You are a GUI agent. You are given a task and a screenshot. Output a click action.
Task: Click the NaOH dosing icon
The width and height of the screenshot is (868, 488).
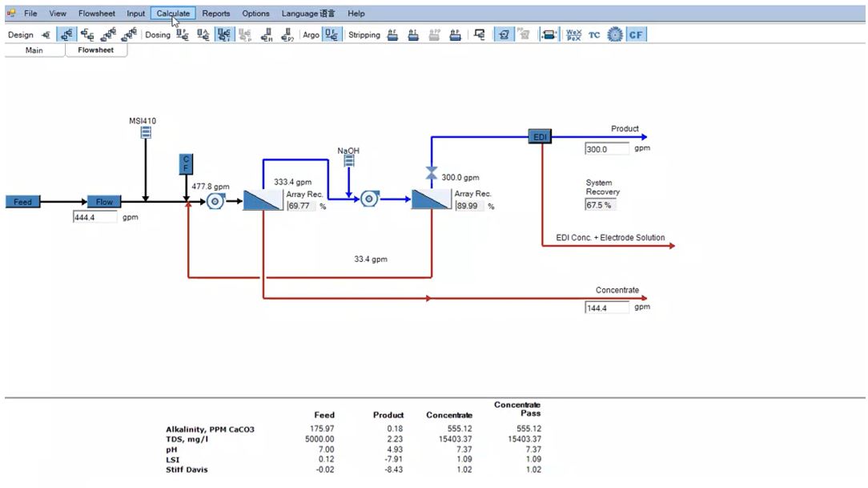pos(349,160)
